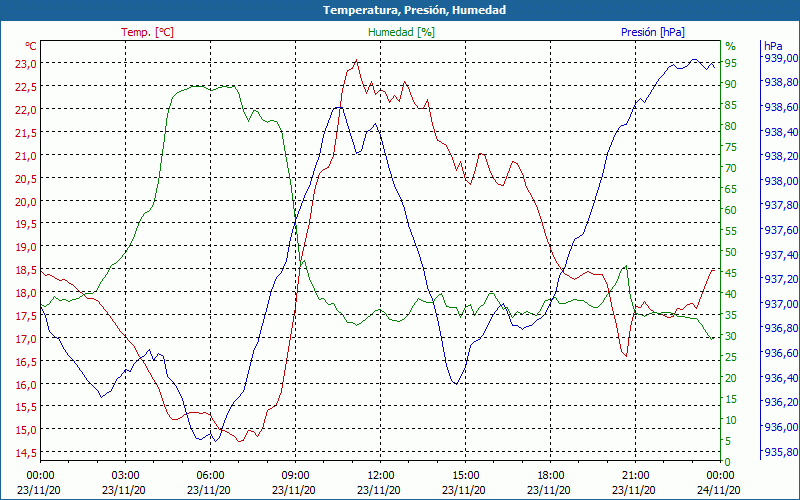Select the 'Presión [hPa]' legend label

pyautogui.click(x=653, y=32)
